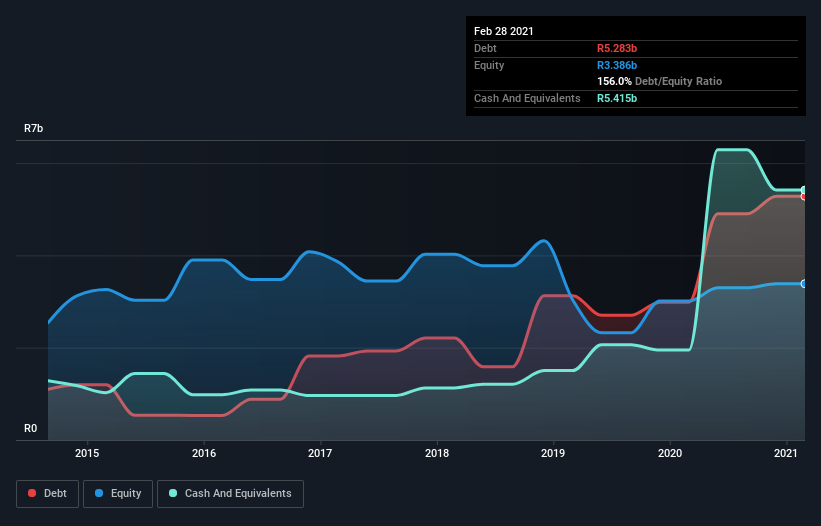Image resolution: width=821 pixels, height=526 pixels.
Task: Click the 2016 x-axis label
Action: click(204, 453)
